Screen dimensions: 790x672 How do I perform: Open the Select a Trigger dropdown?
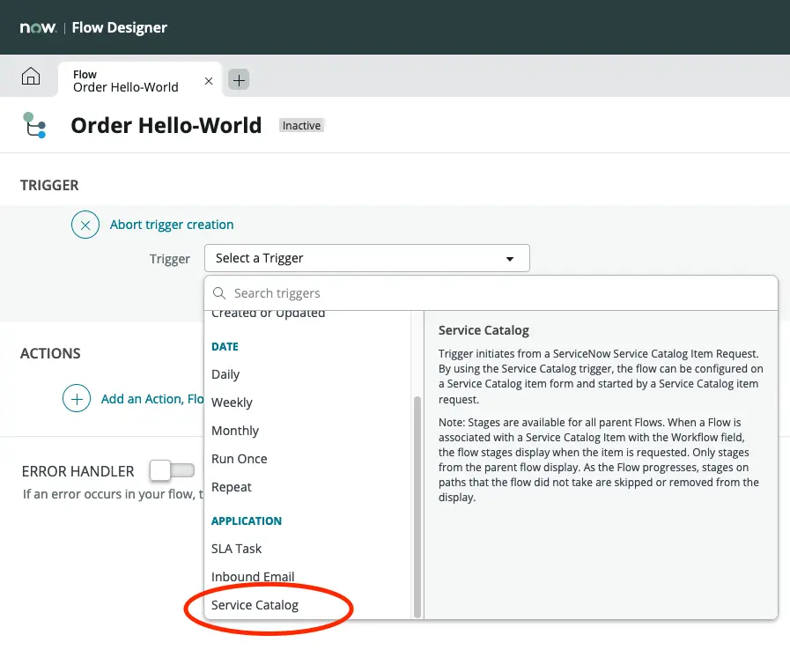[x=366, y=258]
